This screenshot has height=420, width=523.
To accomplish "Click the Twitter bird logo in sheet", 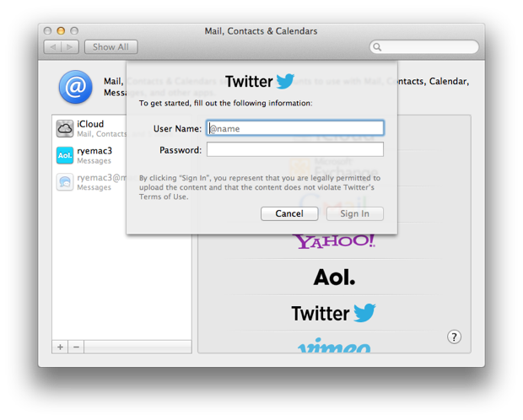I will click(x=285, y=81).
